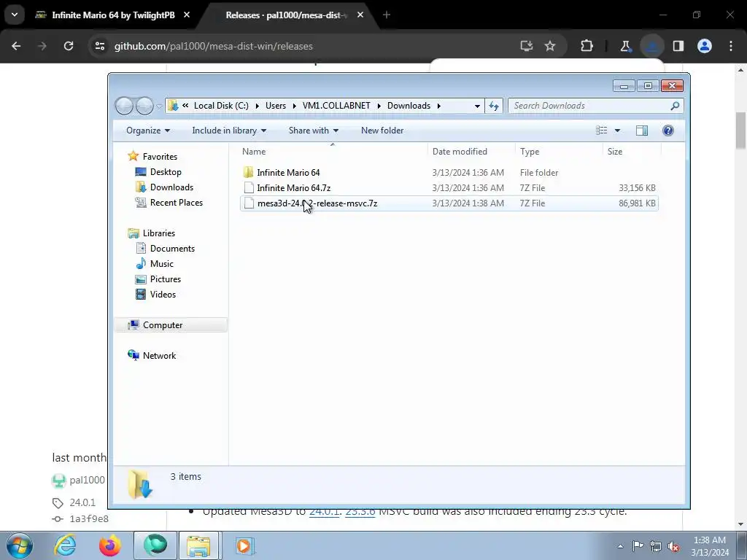Open tab search chevron in Chrome
This screenshot has height=560, width=747.
point(15,15)
